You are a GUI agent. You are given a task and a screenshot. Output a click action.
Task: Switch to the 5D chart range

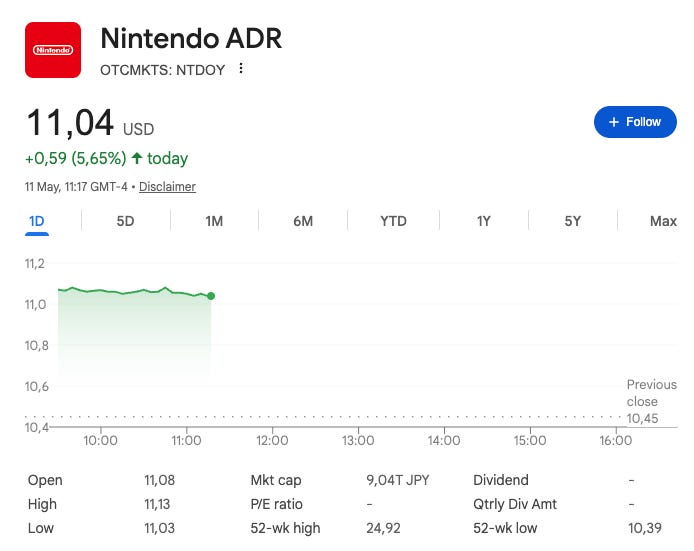click(125, 221)
